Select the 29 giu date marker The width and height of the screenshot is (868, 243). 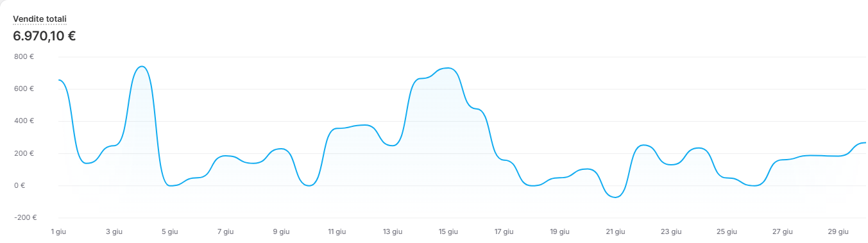coord(838,231)
